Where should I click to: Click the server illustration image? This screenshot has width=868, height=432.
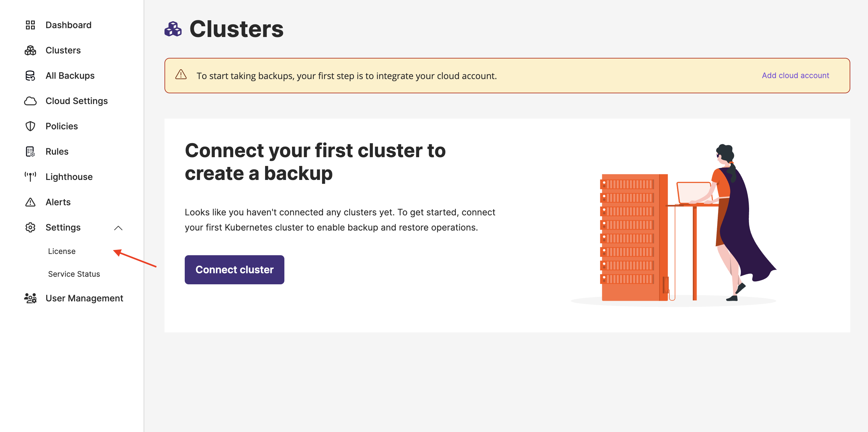(x=673, y=225)
